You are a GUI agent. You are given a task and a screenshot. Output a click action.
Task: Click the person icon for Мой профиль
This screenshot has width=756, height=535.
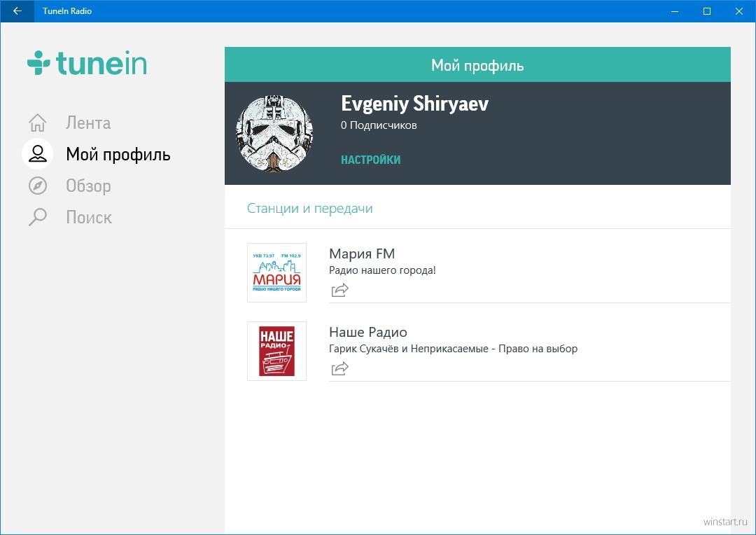tap(38, 154)
